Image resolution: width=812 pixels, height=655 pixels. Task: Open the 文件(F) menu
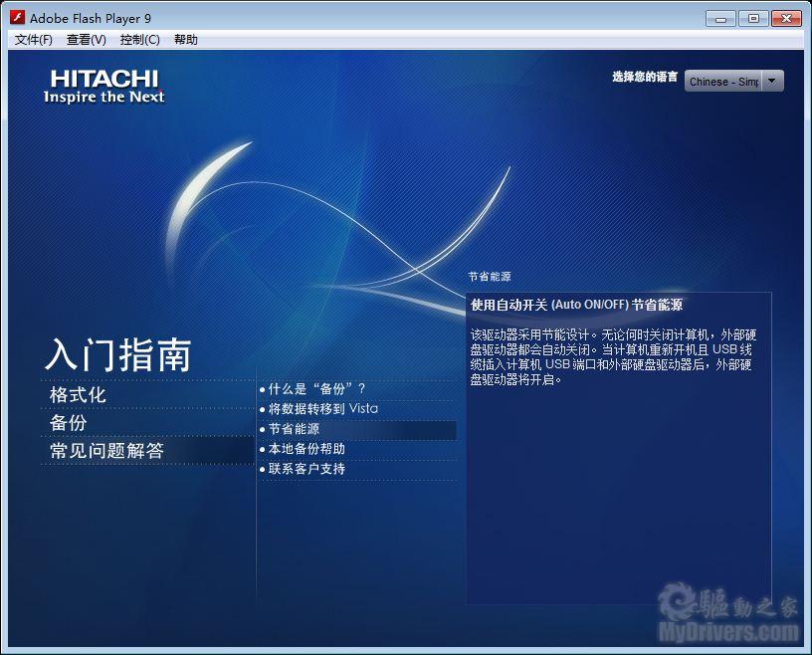click(34, 40)
